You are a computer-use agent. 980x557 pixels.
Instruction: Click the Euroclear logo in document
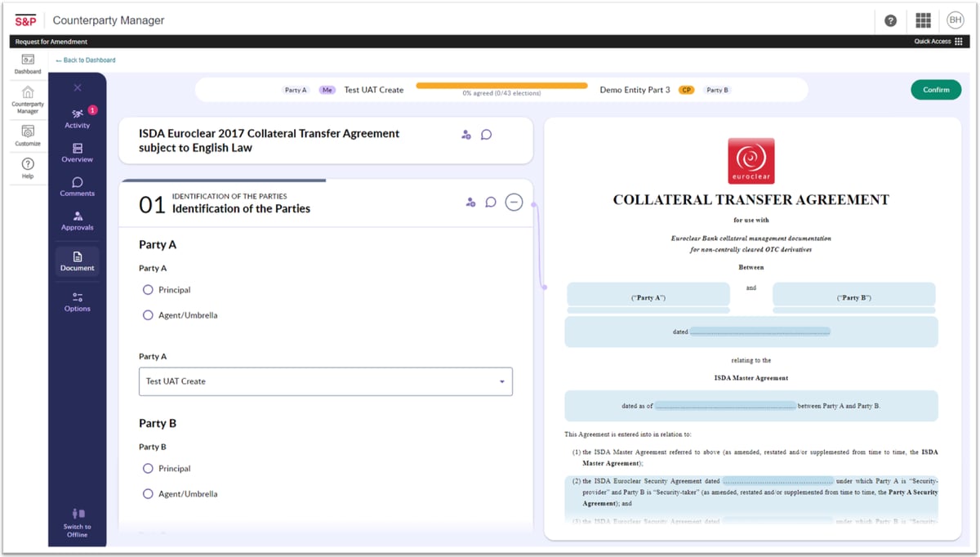751,161
